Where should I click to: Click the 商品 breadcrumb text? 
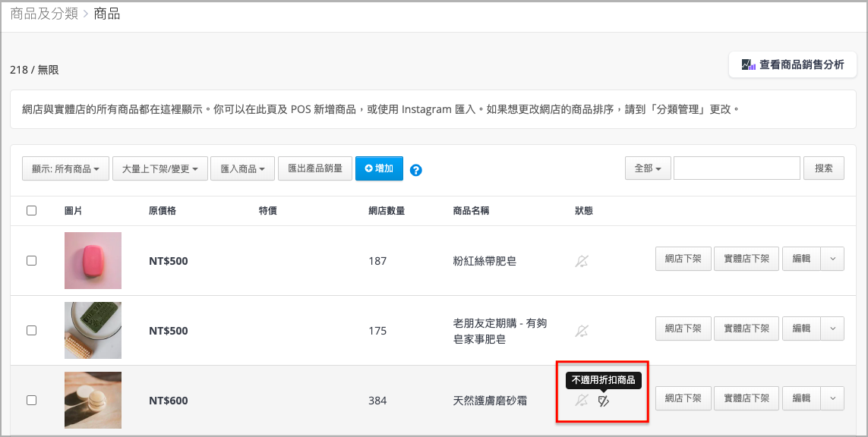click(x=107, y=14)
